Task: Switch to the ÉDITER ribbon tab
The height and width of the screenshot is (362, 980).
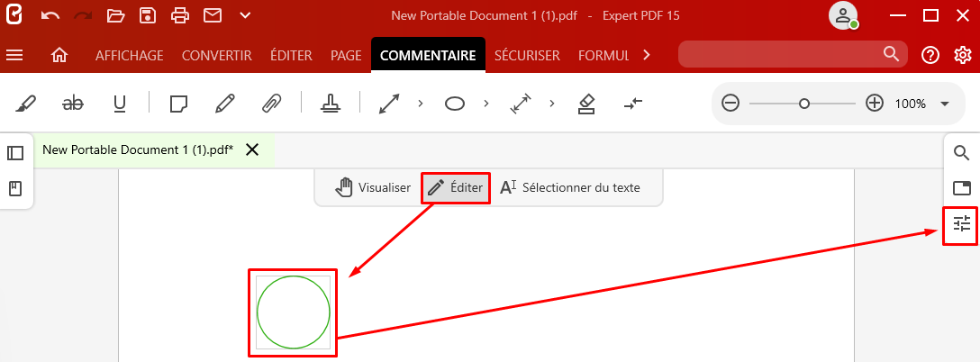Action: coord(291,56)
